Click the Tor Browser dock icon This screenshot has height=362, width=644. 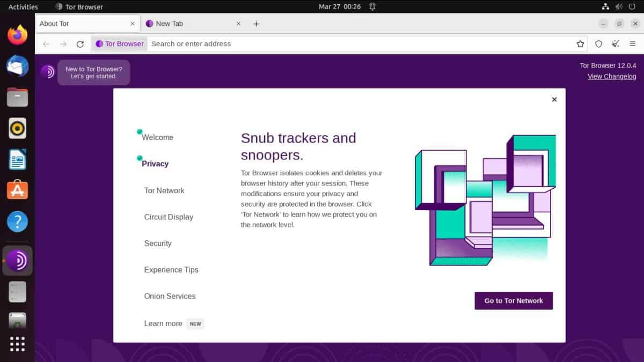click(x=17, y=261)
